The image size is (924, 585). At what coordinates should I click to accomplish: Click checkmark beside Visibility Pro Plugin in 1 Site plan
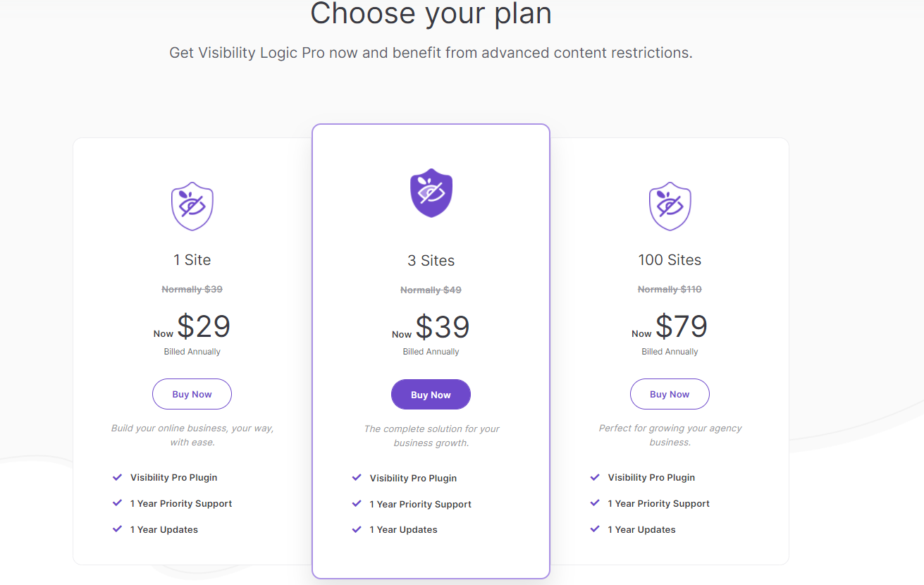pos(117,477)
